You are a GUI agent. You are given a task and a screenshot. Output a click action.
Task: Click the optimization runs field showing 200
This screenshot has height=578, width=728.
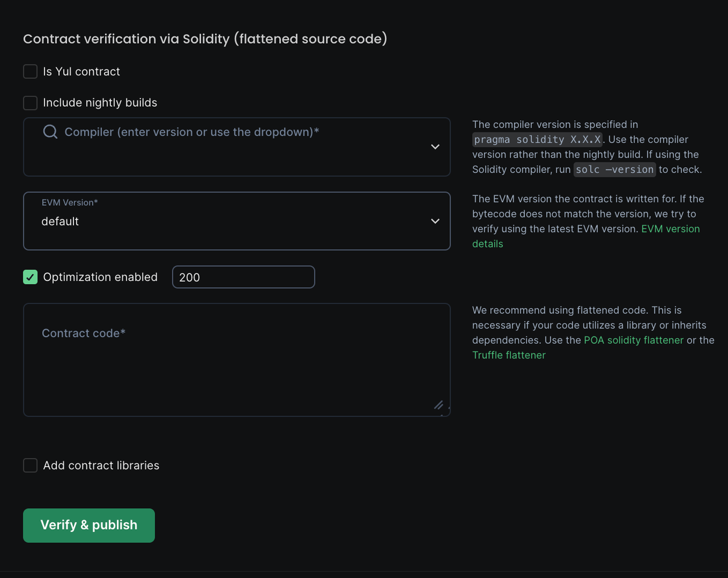243,277
